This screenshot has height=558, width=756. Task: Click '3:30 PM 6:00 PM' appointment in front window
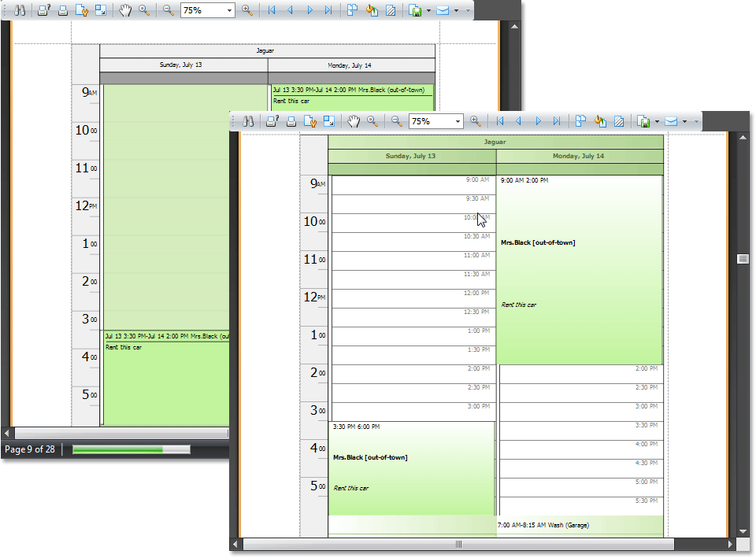412,468
